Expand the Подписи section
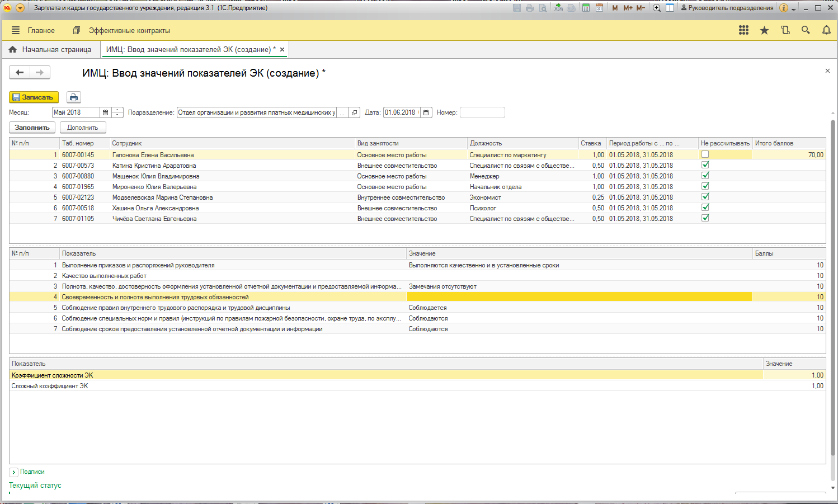This screenshot has width=838, height=504. (x=14, y=472)
